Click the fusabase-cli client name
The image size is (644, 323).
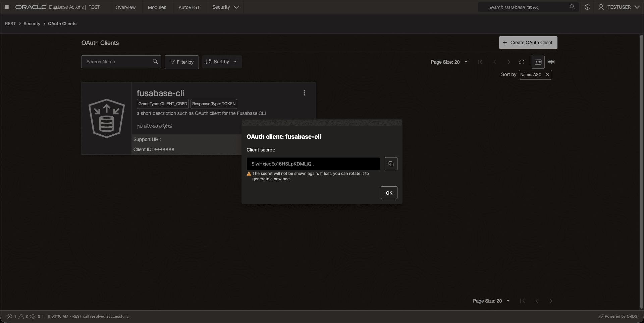pos(160,93)
